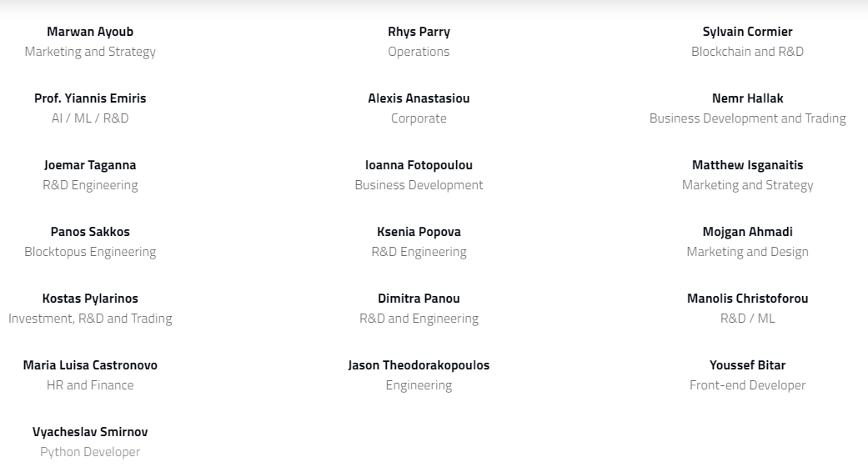Open Sylvain Cormier's profile name
The width and height of the screenshot is (868, 472).
pyautogui.click(x=747, y=32)
